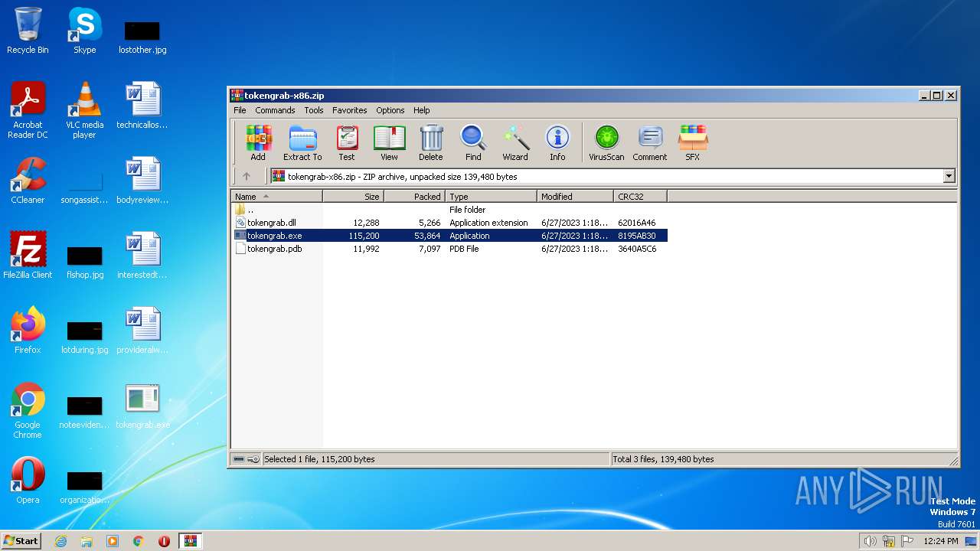Select the lotduring.jpg desktop file
The width and height of the screenshot is (980, 551).
84,337
